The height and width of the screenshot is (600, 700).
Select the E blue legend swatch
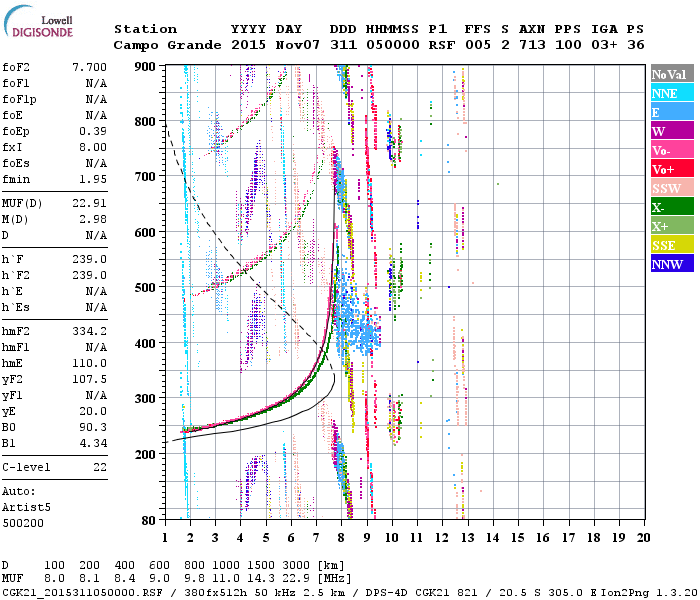[x=672, y=112]
